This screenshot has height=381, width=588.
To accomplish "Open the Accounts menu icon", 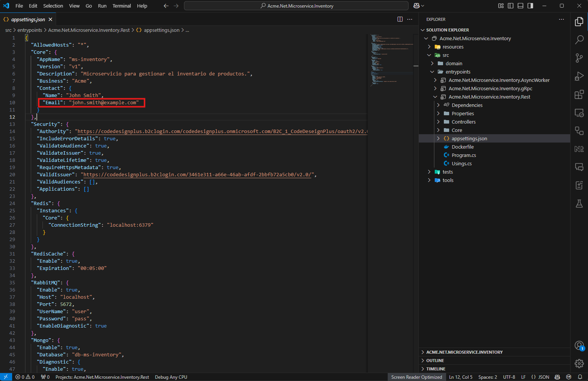I will 579,345.
